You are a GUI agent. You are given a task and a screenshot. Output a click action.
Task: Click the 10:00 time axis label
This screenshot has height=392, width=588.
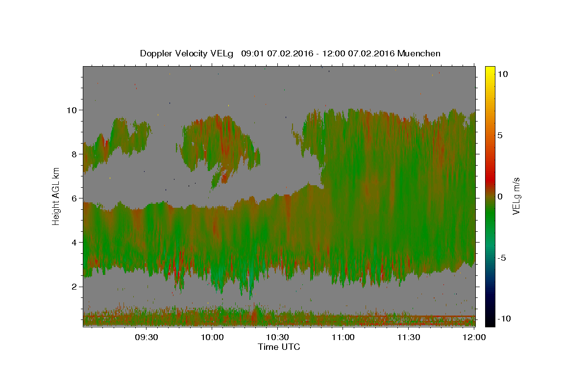pos(212,337)
